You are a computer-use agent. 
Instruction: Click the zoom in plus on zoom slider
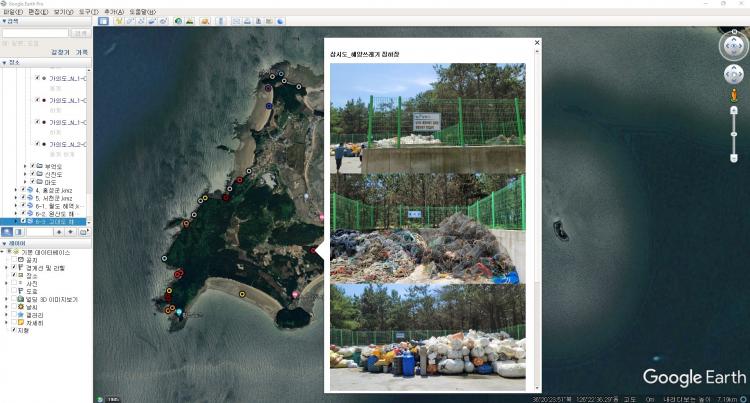(x=734, y=110)
